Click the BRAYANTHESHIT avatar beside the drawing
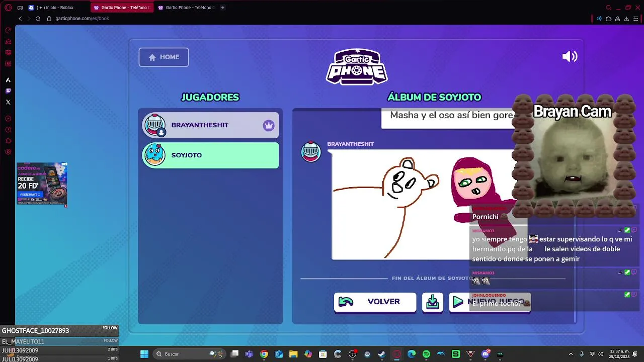Image resolution: width=644 pixels, height=362 pixels. pos(311,152)
